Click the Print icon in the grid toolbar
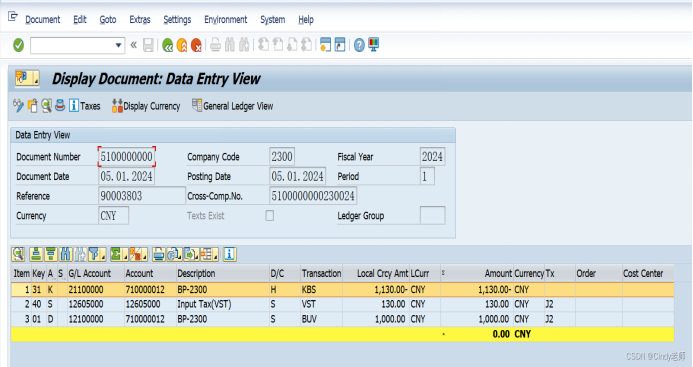Image resolution: width=693 pixels, height=367 pixels. pos(159,254)
